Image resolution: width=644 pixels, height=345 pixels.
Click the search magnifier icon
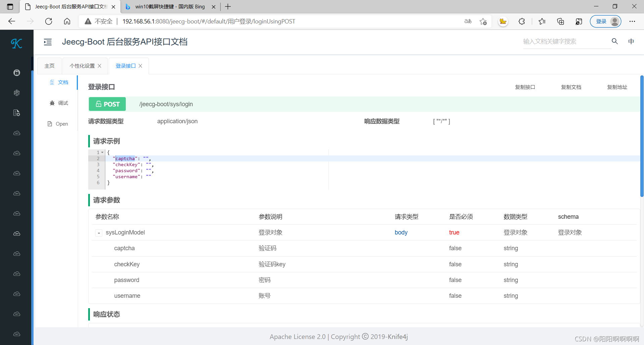tap(615, 41)
